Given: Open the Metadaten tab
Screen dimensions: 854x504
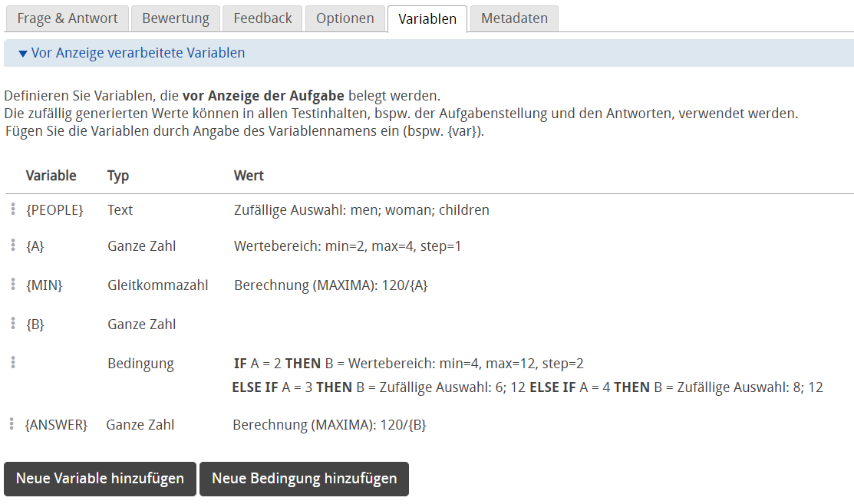Looking at the screenshot, I should pyautogui.click(x=513, y=18).
